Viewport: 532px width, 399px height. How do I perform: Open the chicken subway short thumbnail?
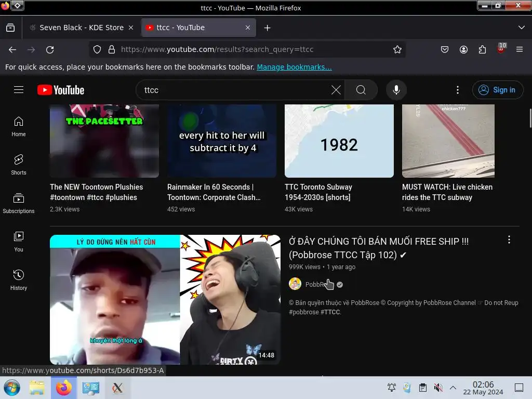(448, 141)
